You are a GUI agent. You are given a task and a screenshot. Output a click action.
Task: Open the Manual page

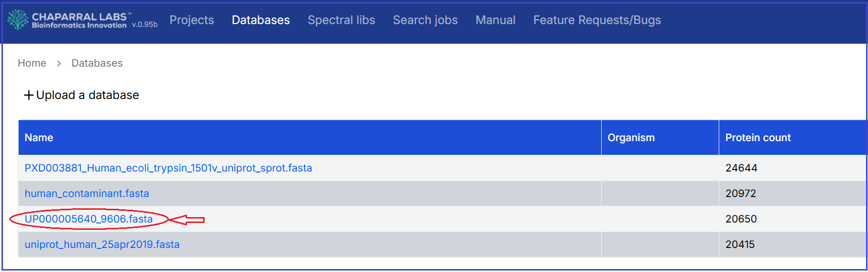coord(495,20)
